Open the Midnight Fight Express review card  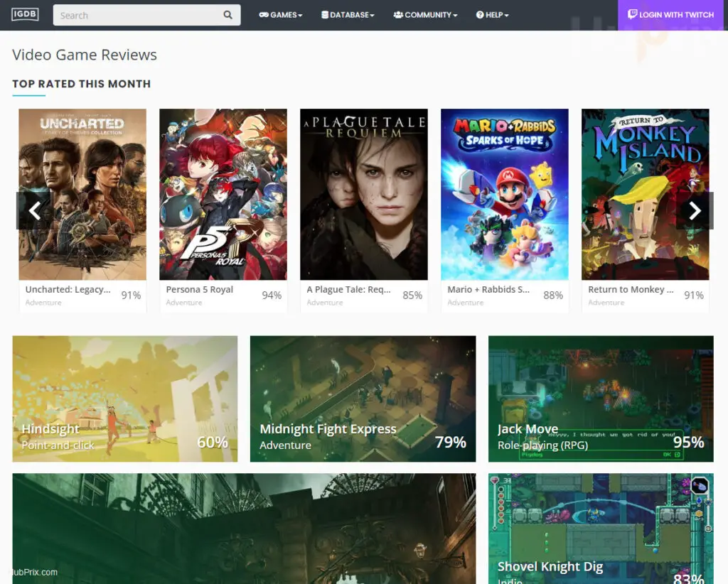click(363, 399)
